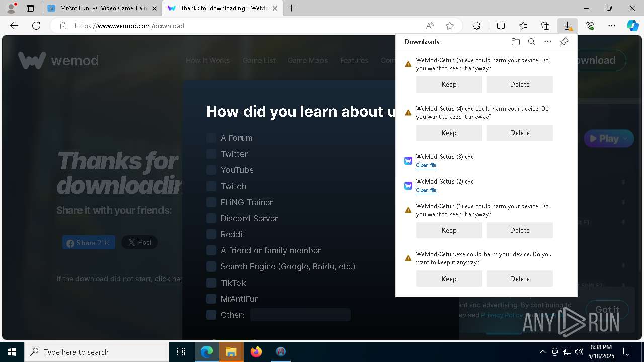Viewport: 644px width, 362px height.
Task: Keep WeMod-Setup (4).exe
Action: (449, 133)
